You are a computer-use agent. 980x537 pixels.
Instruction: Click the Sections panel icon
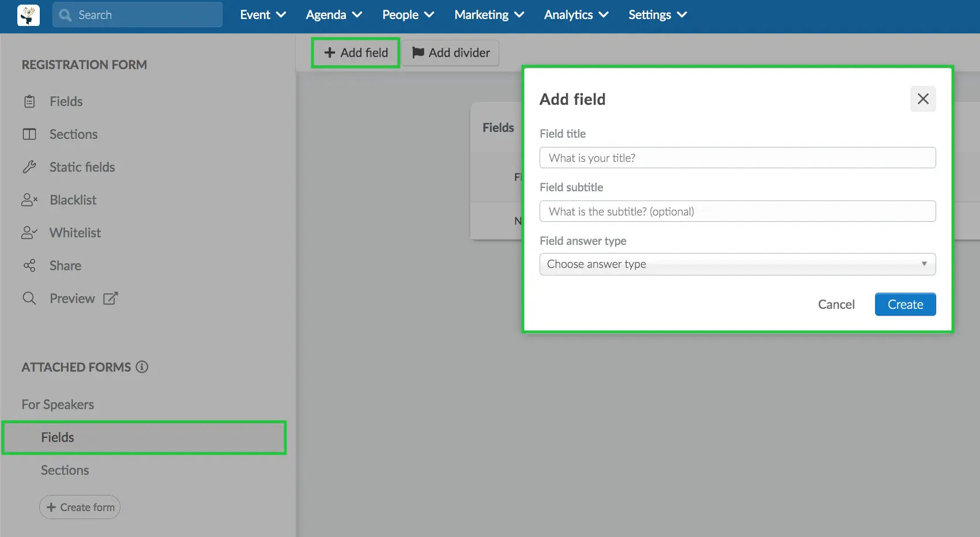coord(29,134)
